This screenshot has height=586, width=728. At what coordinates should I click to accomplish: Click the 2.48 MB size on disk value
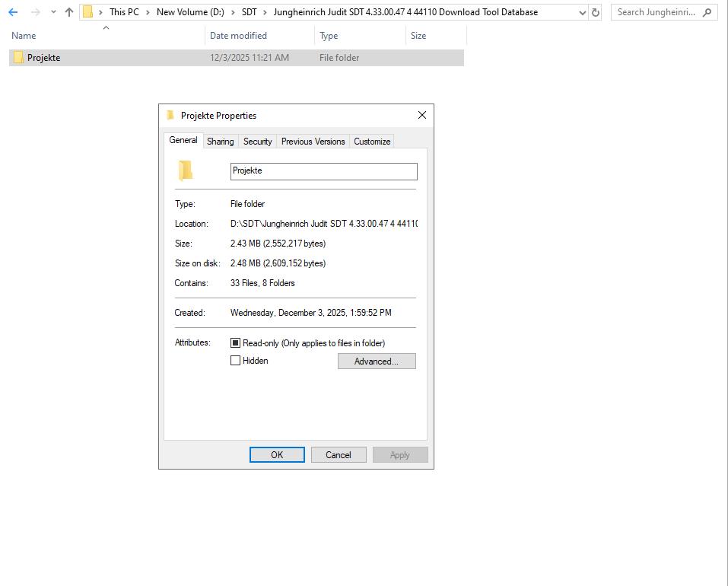tap(278, 263)
